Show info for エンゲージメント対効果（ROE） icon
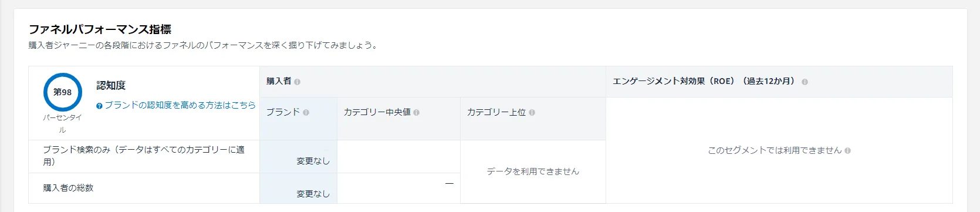The width and height of the screenshot is (980, 212). click(805, 82)
